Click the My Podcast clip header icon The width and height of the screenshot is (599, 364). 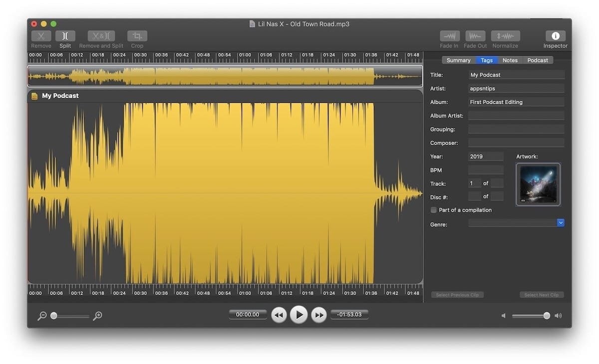point(34,95)
